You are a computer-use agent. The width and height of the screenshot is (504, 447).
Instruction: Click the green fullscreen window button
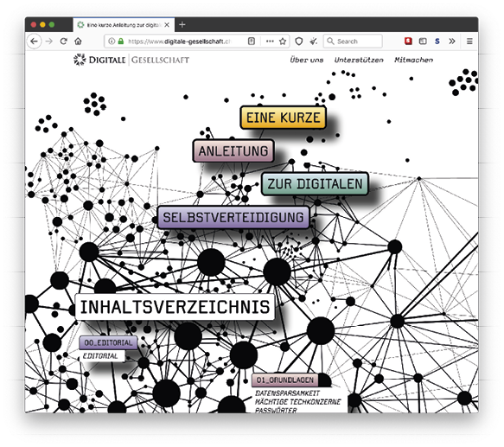(51, 24)
